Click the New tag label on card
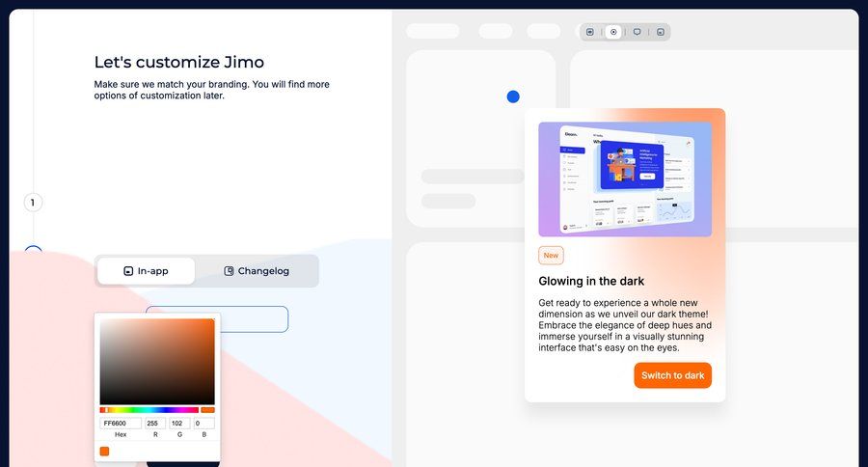The height and width of the screenshot is (467, 868). coord(551,256)
